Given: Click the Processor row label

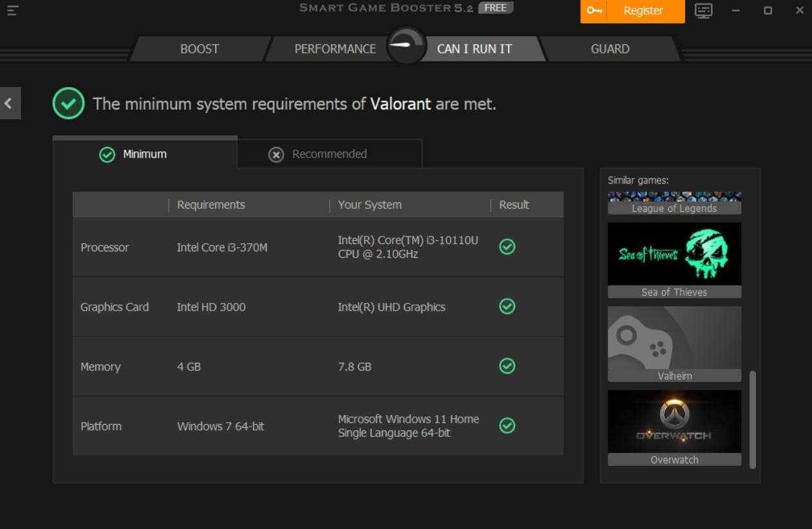Looking at the screenshot, I should pyautogui.click(x=104, y=247).
